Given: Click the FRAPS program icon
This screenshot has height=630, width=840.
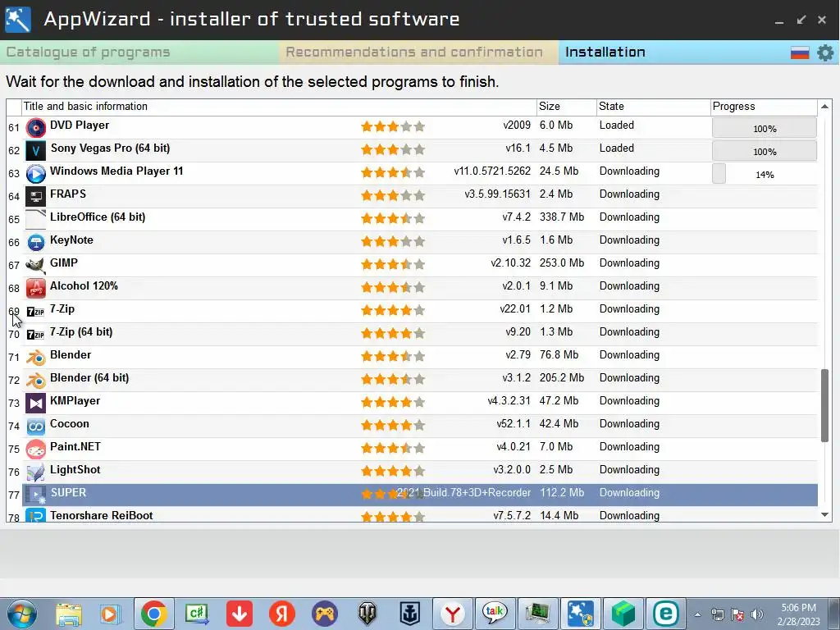Looking at the screenshot, I should [x=36, y=197].
